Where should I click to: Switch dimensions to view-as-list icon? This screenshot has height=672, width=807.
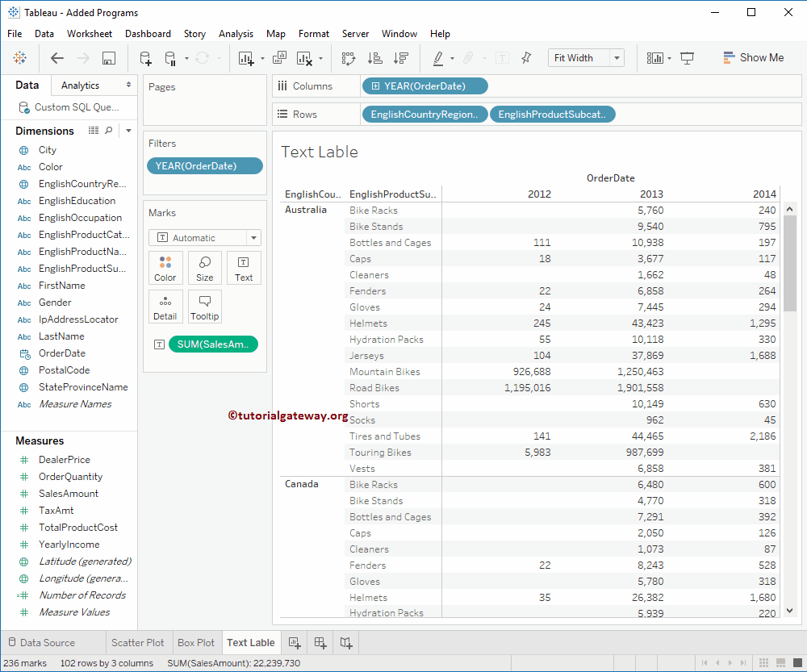point(94,131)
